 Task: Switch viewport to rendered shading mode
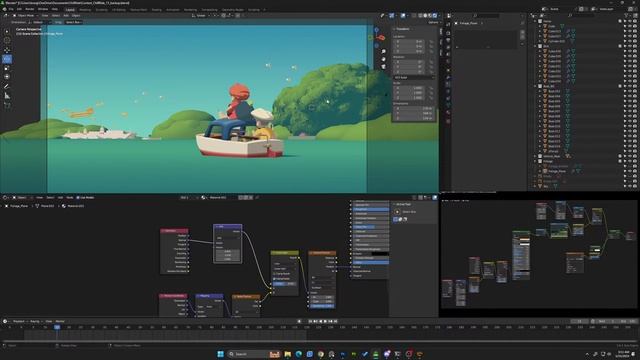point(434,16)
